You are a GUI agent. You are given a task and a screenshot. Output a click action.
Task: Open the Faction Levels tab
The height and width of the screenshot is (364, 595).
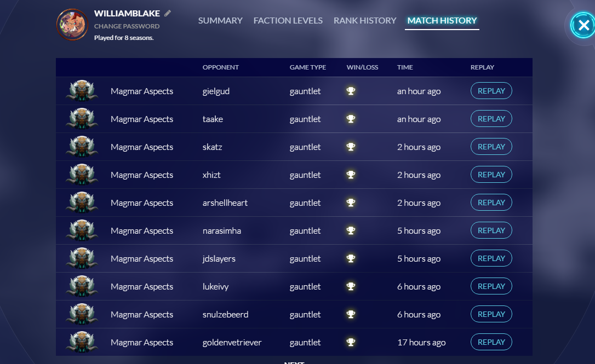point(288,20)
